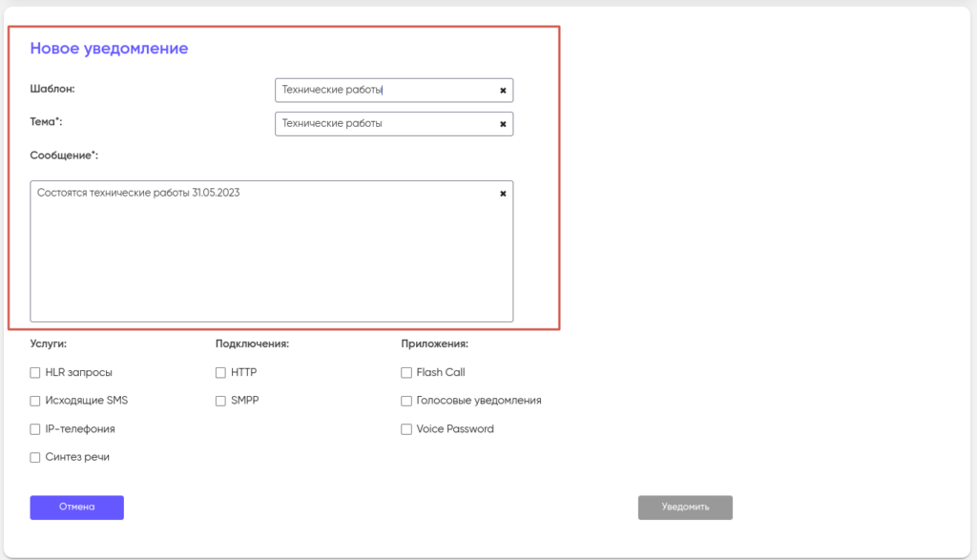Enable the SMPP connection checkbox

[220, 401]
